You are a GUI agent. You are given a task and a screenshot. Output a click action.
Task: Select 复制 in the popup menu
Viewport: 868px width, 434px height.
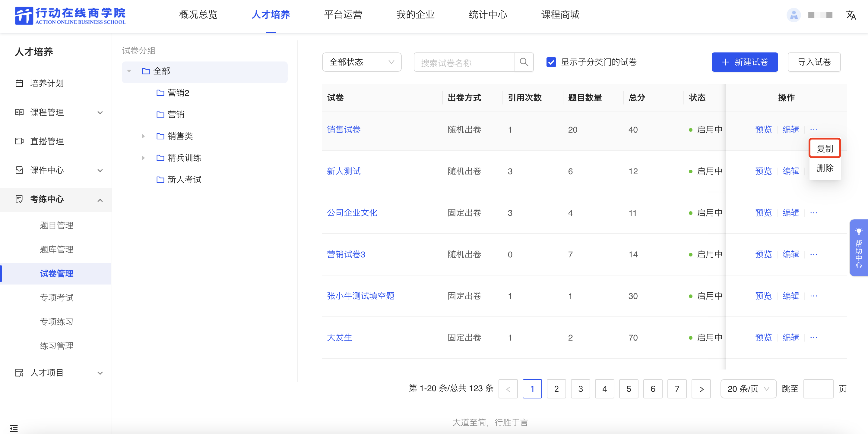pos(825,149)
